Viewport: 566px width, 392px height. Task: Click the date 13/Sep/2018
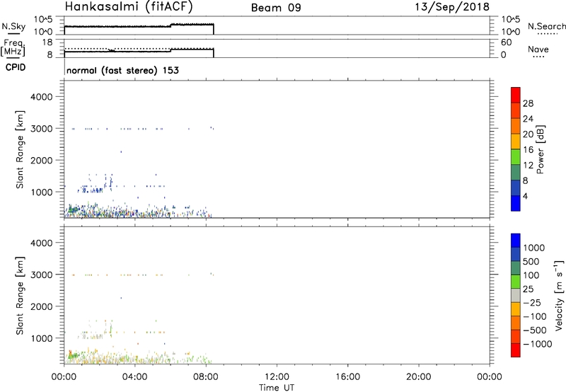(x=452, y=7)
